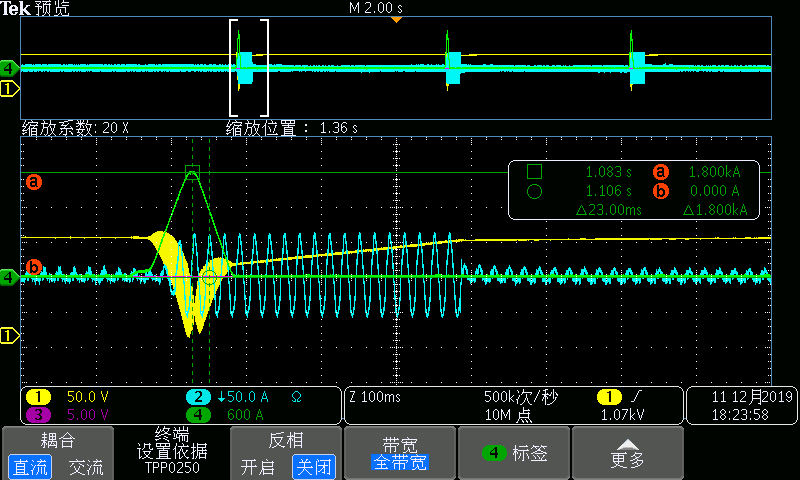Select cursor a marker on the waveform grid
The width and height of the screenshot is (800, 480).
tap(33, 182)
